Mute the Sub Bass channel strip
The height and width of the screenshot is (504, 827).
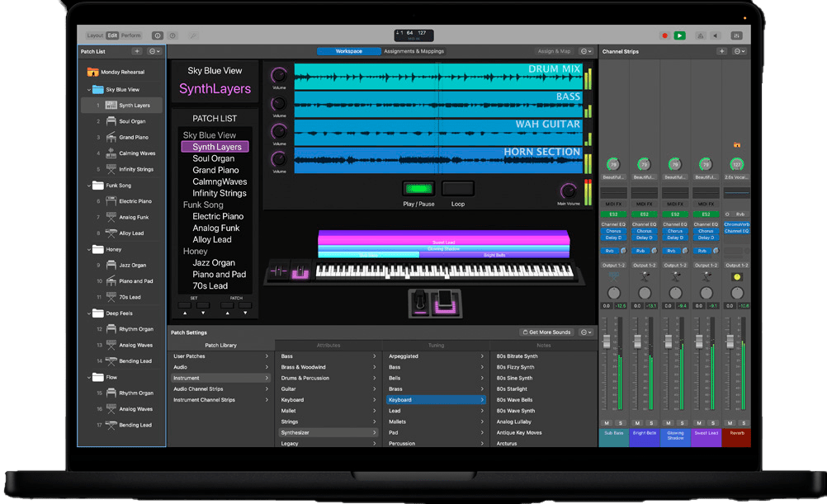(x=607, y=423)
